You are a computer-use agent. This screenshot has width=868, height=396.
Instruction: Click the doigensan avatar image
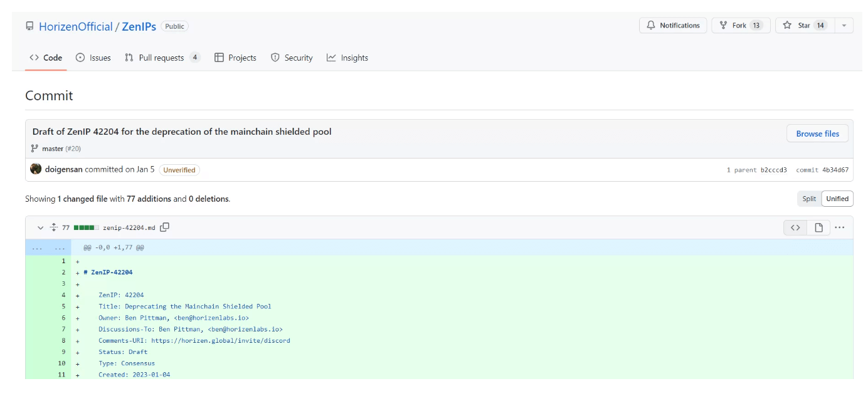coord(36,169)
